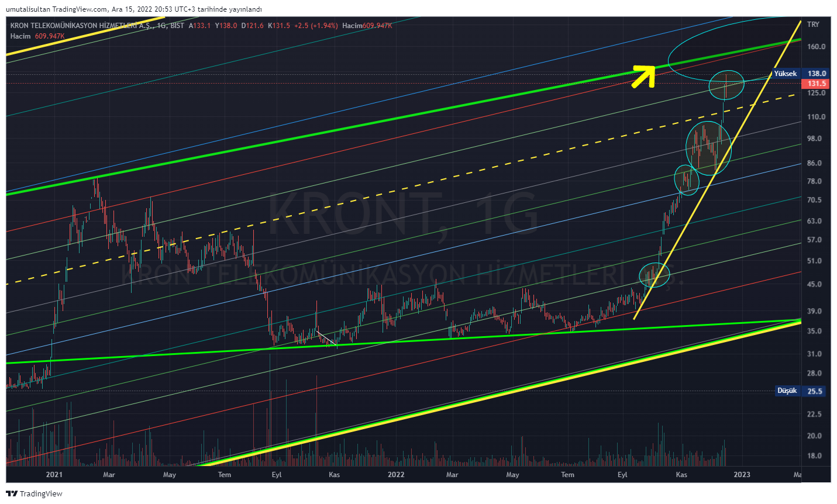837x504 pixels.
Task: Click the high value Y138.0 in legend
Action: click(x=226, y=26)
